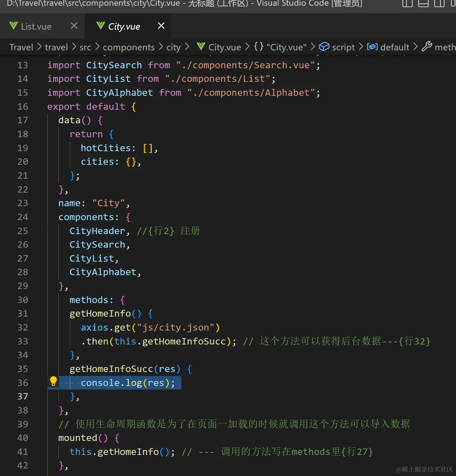Toggle the bottom panel layout icon
The height and width of the screenshot is (476, 456).
point(424,3)
